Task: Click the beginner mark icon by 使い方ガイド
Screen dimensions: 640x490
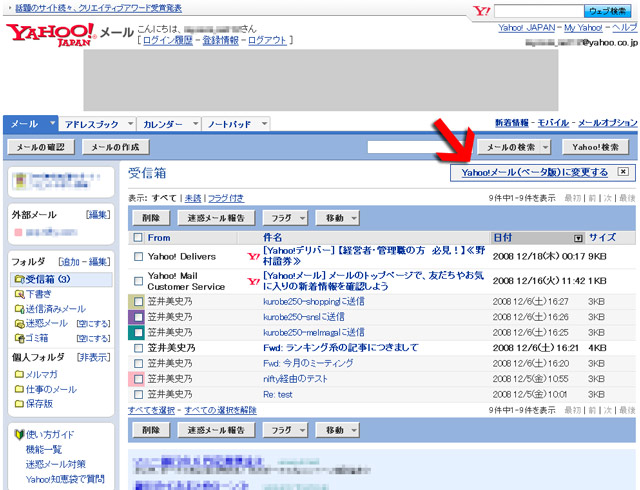Action: [x=19, y=434]
